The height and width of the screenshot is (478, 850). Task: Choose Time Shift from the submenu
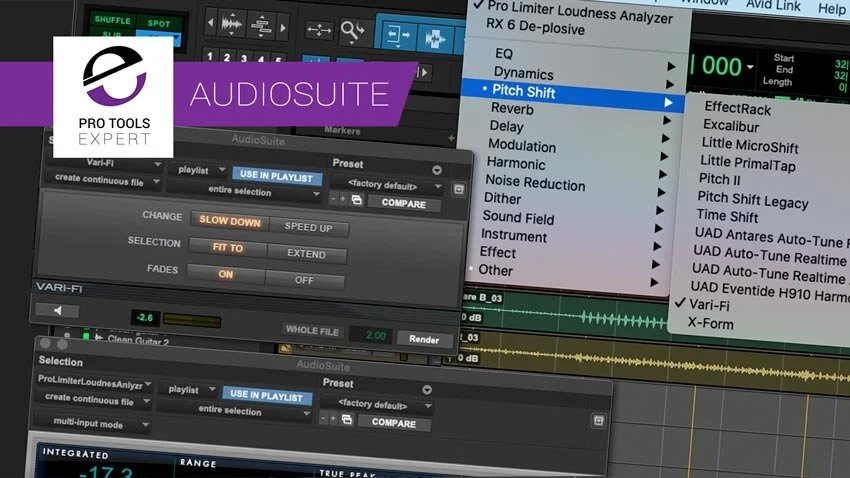727,216
